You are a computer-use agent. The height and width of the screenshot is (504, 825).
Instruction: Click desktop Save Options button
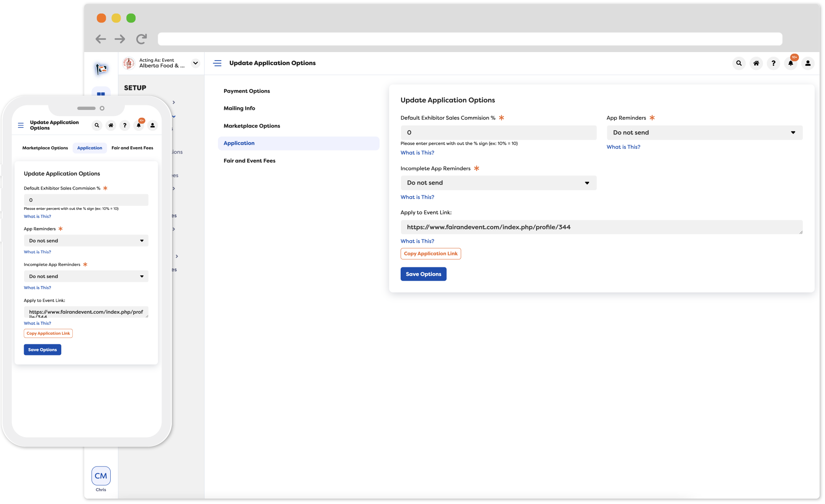[x=423, y=274]
